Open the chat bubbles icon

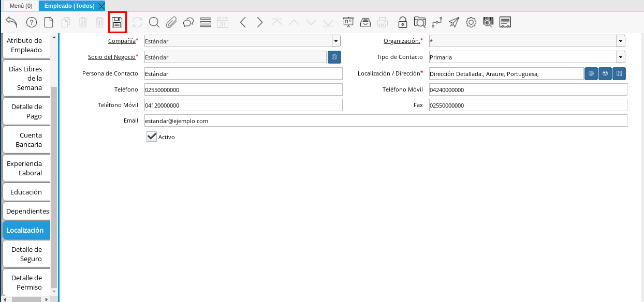(188, 22)
